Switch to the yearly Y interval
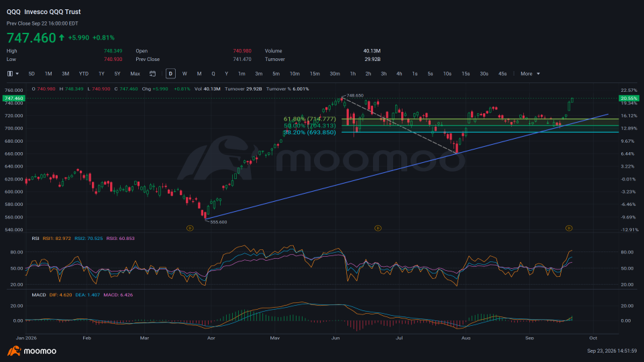Image resolution: width=644 pixels, height=362 pixels. tap(226, 74)
